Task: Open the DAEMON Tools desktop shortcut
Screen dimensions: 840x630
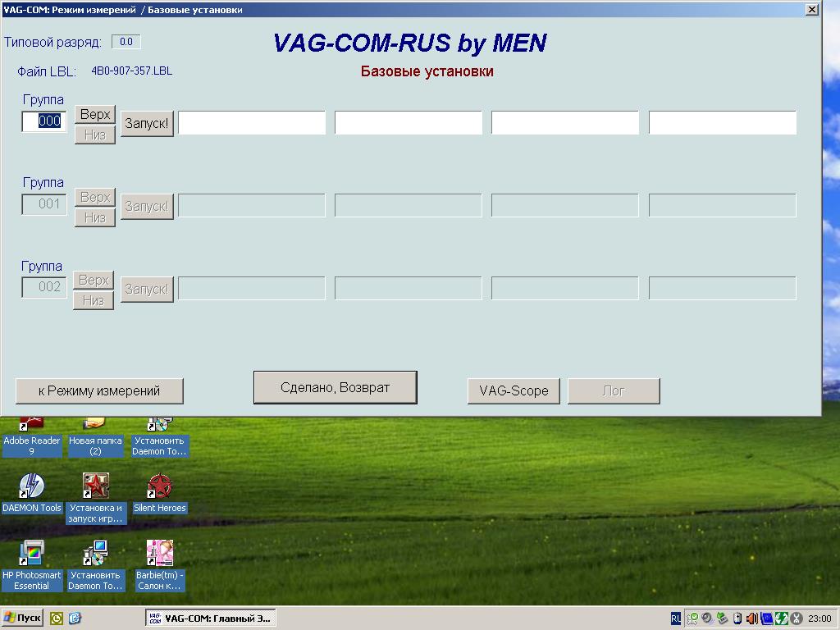Action: click(x=31, y=487)
